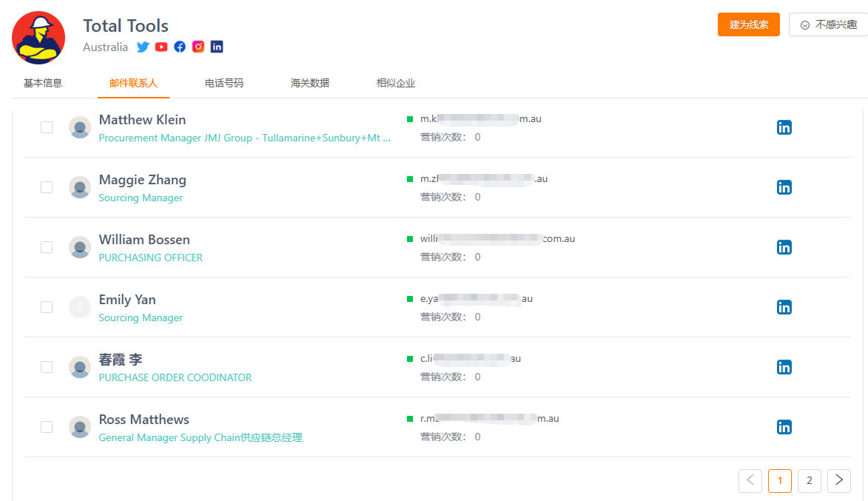
Task: Click the orange 建为线索 button
Action: click(x=748, y=24)
